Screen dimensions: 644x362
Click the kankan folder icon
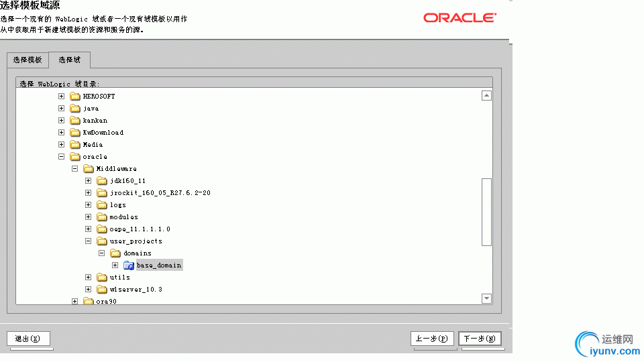click(x=74, y=120)
